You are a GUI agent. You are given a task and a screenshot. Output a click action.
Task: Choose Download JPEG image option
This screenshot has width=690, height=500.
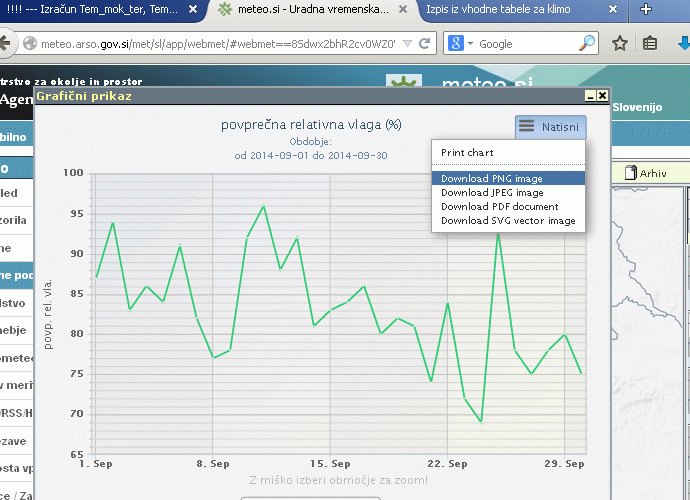[x=492, y=192]
